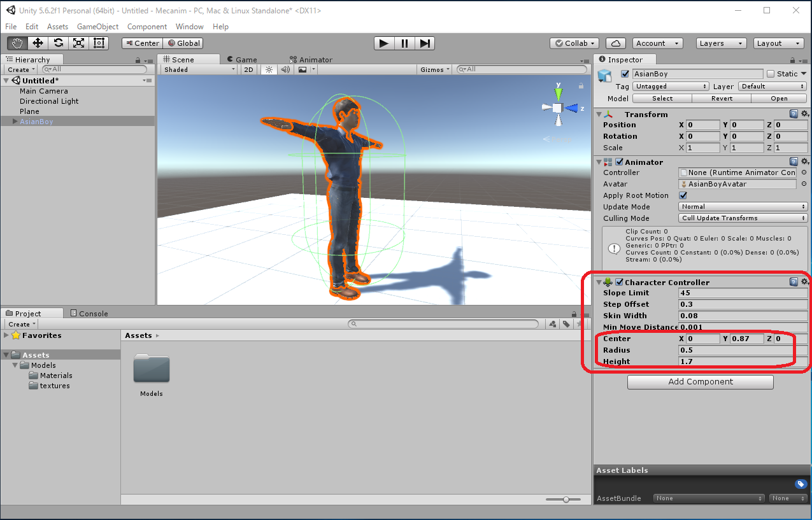The height and width of the screenshot is (520, 812).
Task: Select the Rect Transform tool
Action: point(99,43)
